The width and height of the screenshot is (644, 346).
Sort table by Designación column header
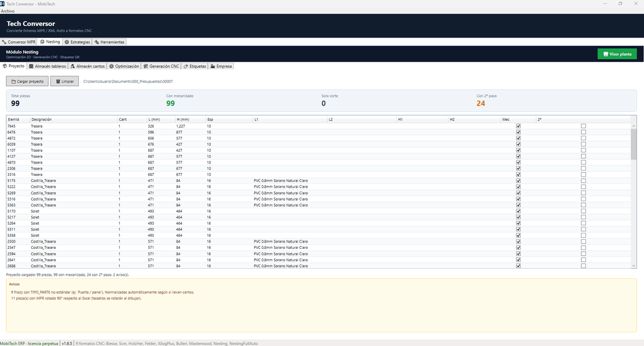point(74,119)
